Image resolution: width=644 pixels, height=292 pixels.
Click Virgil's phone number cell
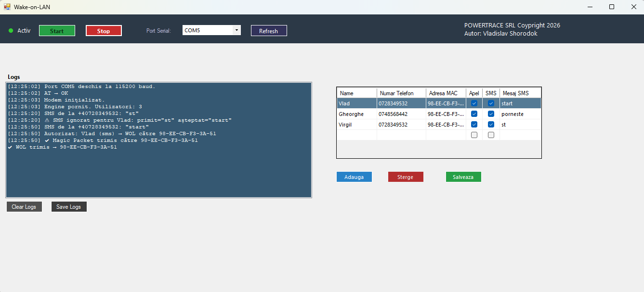tap(401, 125)
